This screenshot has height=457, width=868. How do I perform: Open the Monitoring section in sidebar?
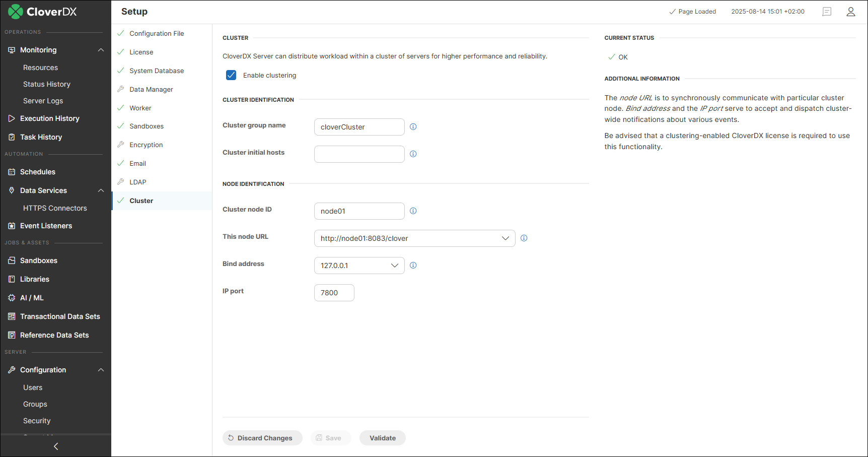click(38, 50)
